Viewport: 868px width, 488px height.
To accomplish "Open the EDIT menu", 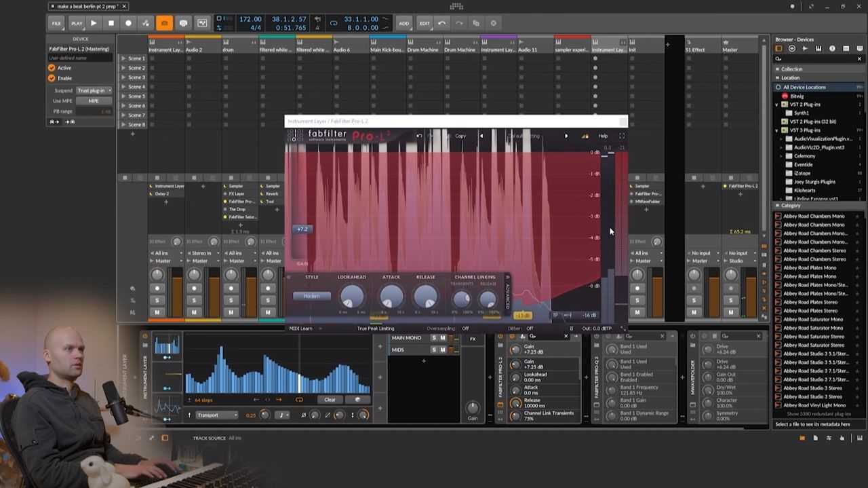I will (425, 23).
